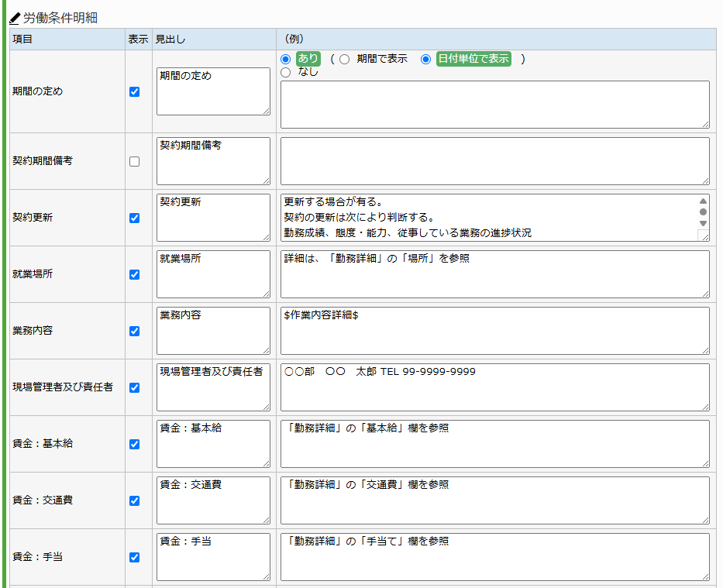The height and width of the screenshot is (588, 723).
Task: Click the 「基本給」欄を参照 example textarea
Action: point(494,444)
